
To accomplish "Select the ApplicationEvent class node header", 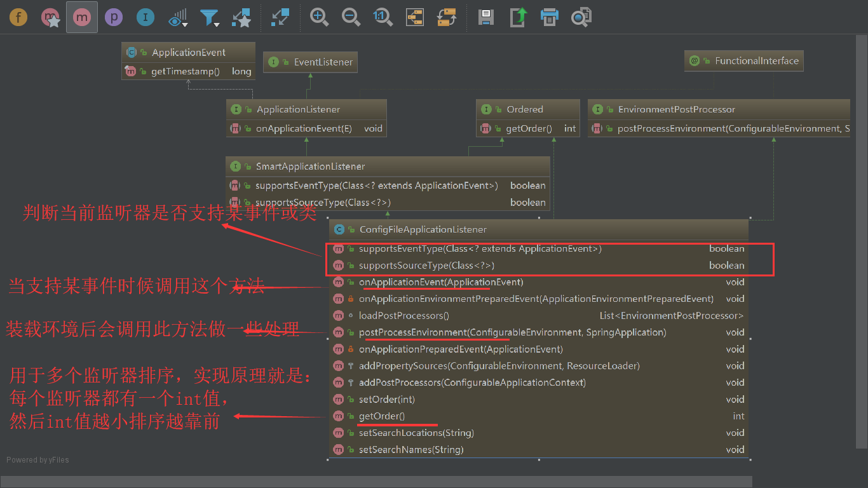I will coord(188,52).
